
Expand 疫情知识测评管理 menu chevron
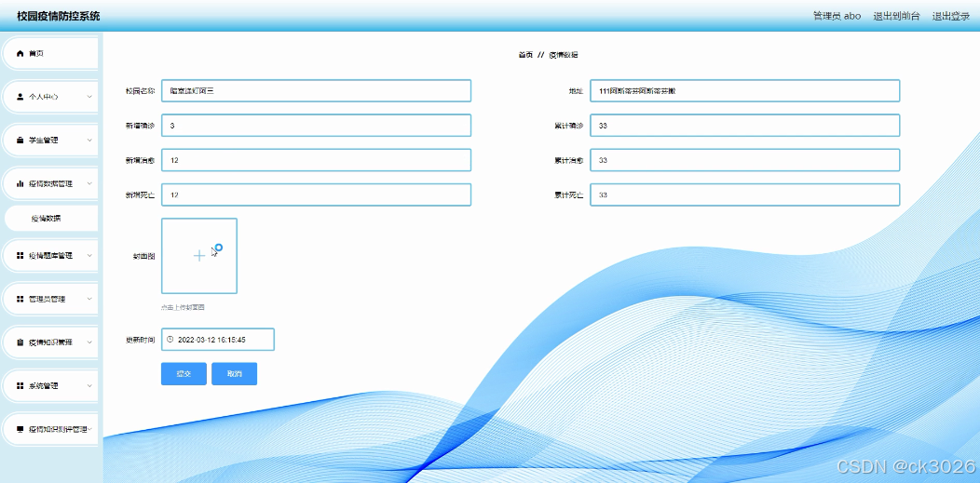coord(89,429)
